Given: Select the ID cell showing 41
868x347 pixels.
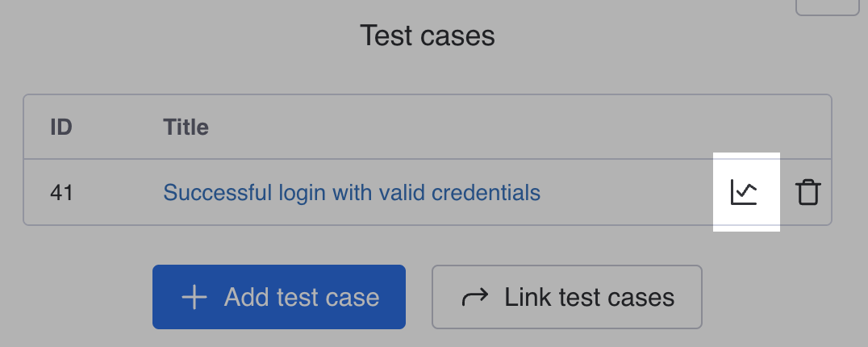Looking at the screenshot, I should tap(61, 193).
